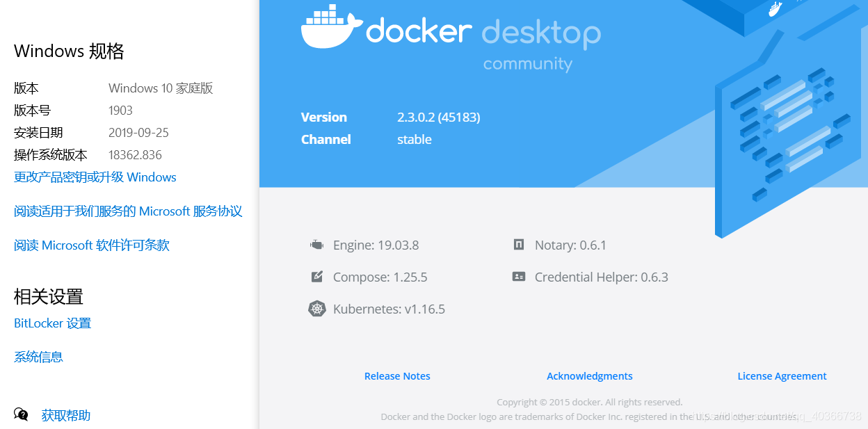The height and width of the screenshot is (429, 868).
Task: Click the 操作系统版本 label
Action: (x=51, y=155)
